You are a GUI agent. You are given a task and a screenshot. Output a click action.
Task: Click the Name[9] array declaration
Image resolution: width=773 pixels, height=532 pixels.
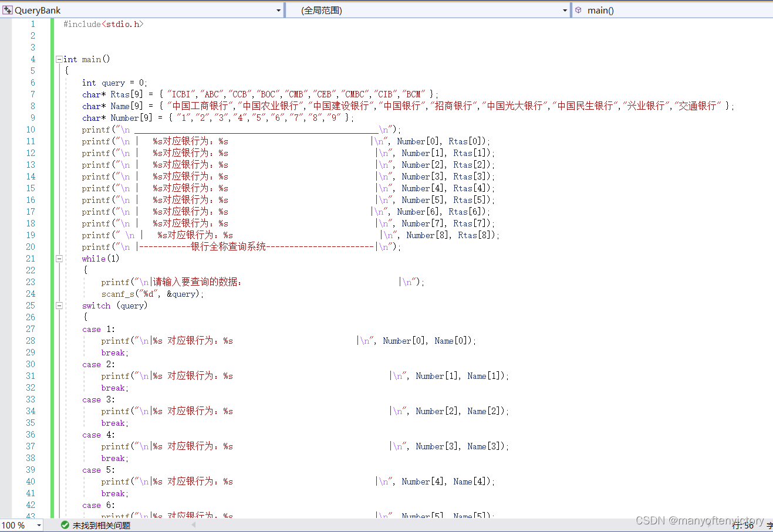(127, 106)
